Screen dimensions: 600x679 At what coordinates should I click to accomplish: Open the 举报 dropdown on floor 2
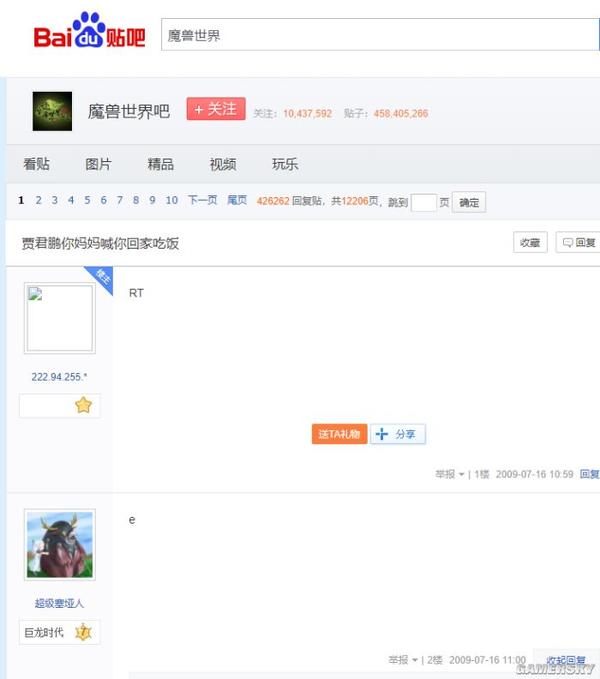(x=403, y=660)
